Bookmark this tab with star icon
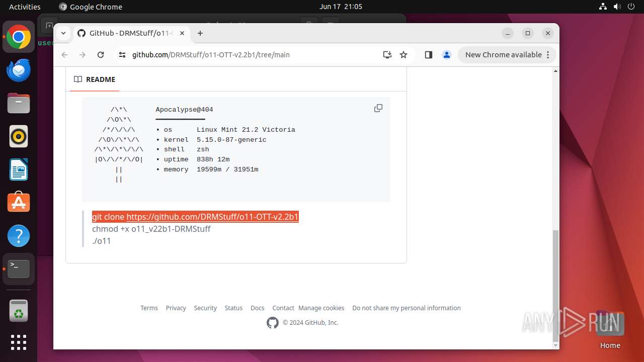Screen dimensions: 644x362 [404, 55]
